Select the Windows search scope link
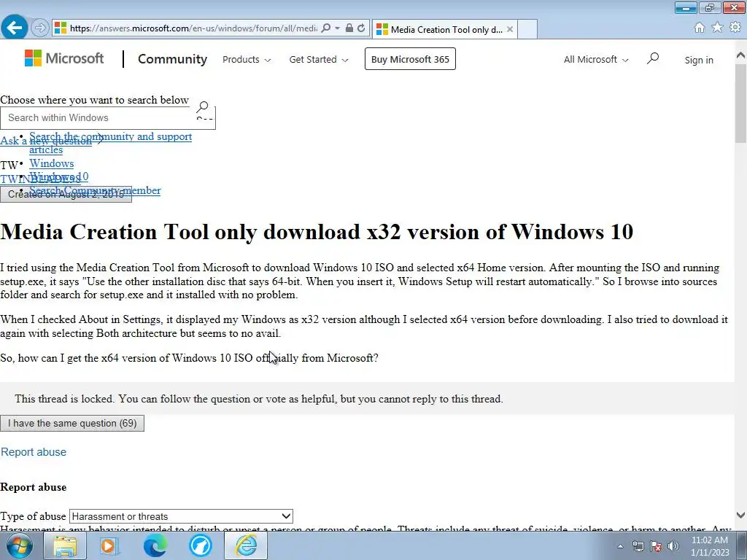747x560 pixels. point(52,163)
